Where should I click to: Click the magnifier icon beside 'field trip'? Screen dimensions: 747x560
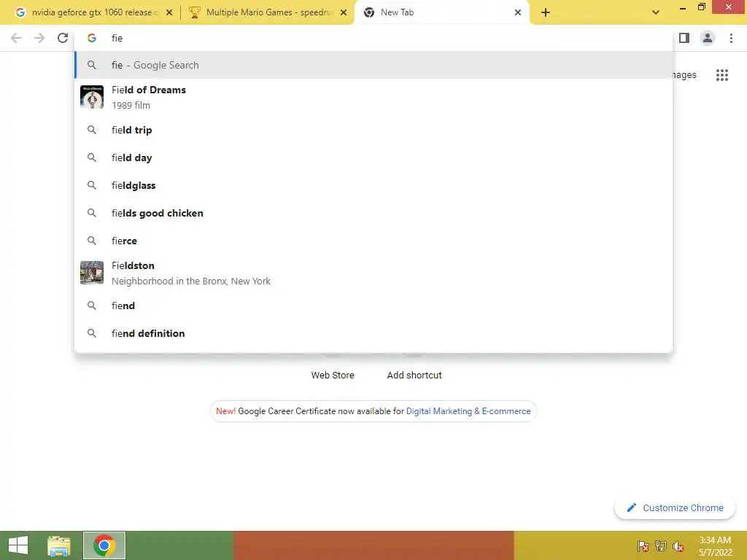[92, 130]
